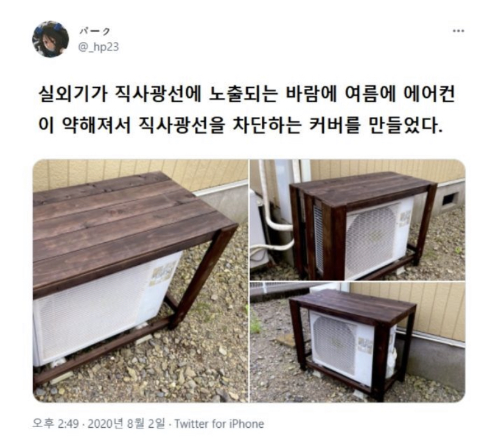Open the large left photo of wooden cover
This screenshot has width=504, height=443.
pos(141,281)
